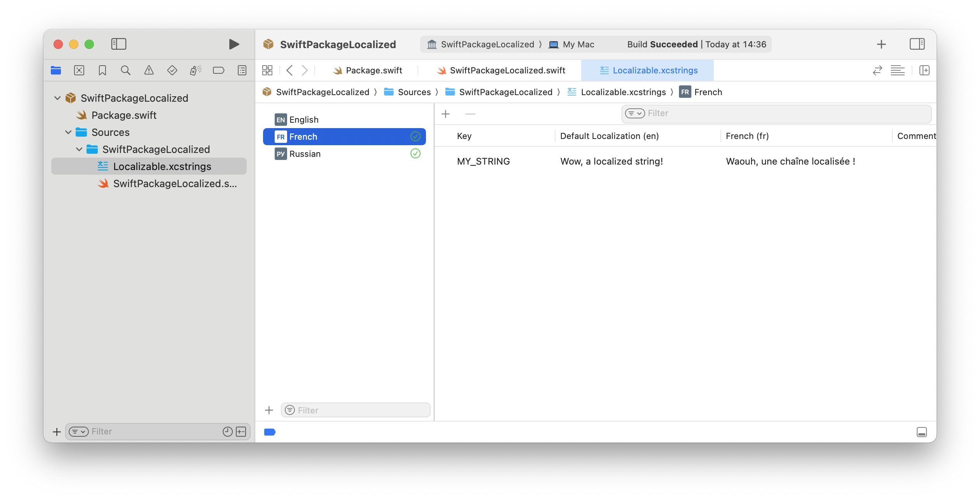Collapse the SwiftPackageLocalized root package

tap(57, 98)
